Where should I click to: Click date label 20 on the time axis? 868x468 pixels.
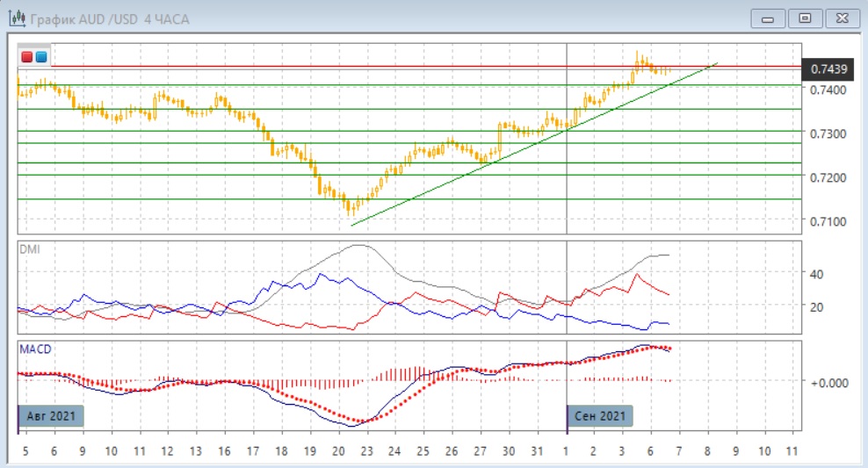338,451
